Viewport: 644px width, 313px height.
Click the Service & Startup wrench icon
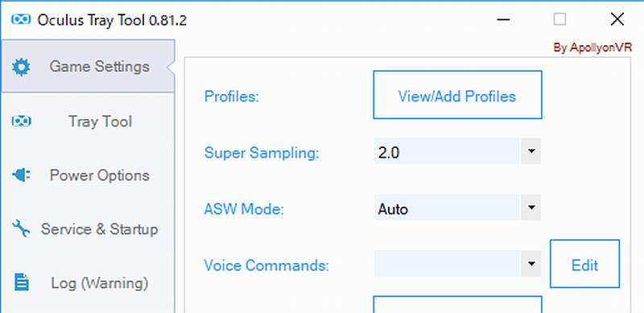21,229
